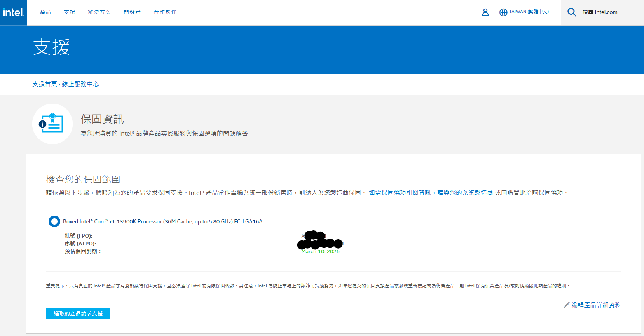
Task: Click the 批號 (FPO): label
Action: 79,236
